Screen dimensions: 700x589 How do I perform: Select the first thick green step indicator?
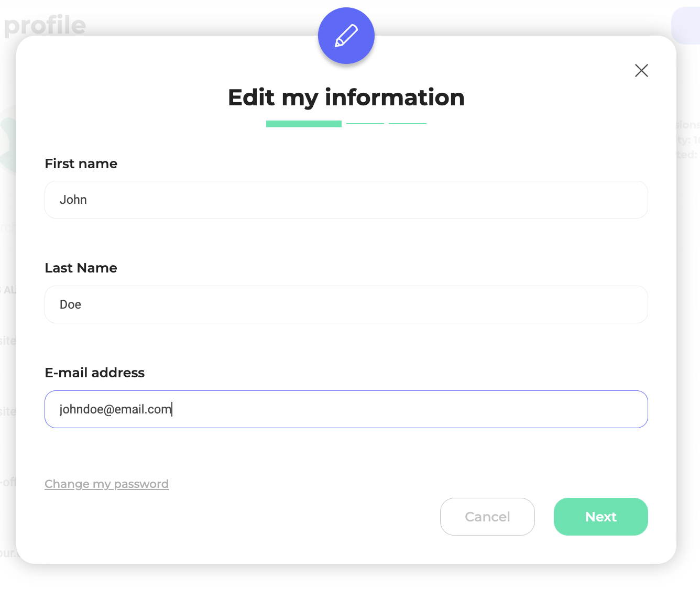[303, 124]
